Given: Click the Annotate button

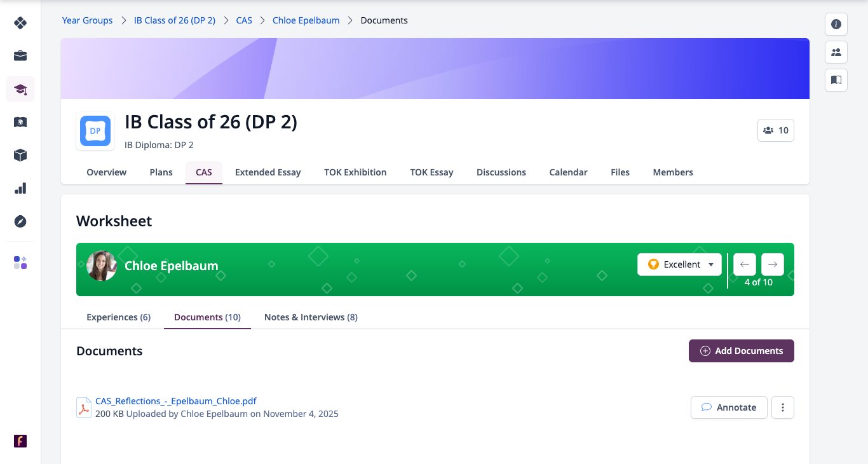Looking at the screenshot, I should click(729, 407).
